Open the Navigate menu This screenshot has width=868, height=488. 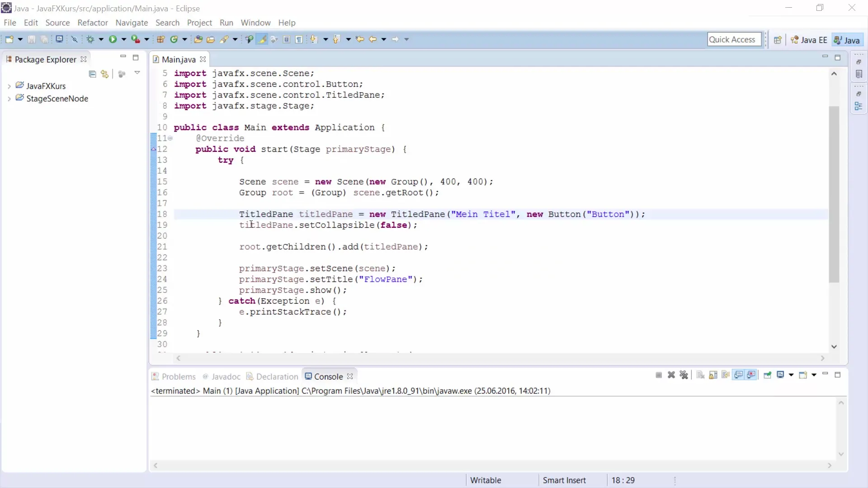click(x=132, y=23)
